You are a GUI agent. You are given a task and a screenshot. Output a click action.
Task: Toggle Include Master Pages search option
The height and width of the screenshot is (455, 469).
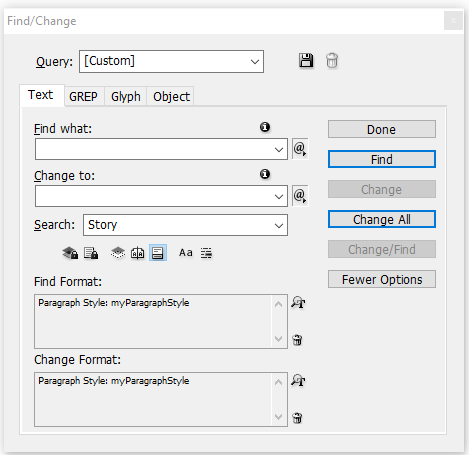(x=137, y=253)
